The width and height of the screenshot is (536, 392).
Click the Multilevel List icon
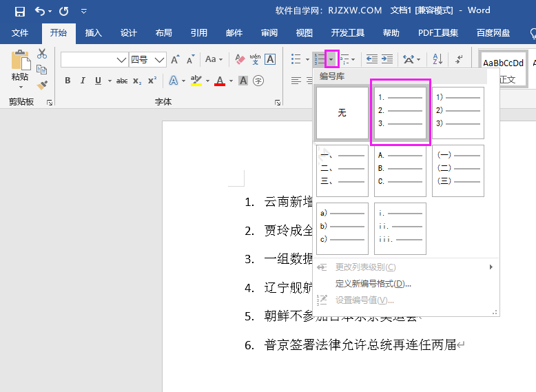[345, 59]
